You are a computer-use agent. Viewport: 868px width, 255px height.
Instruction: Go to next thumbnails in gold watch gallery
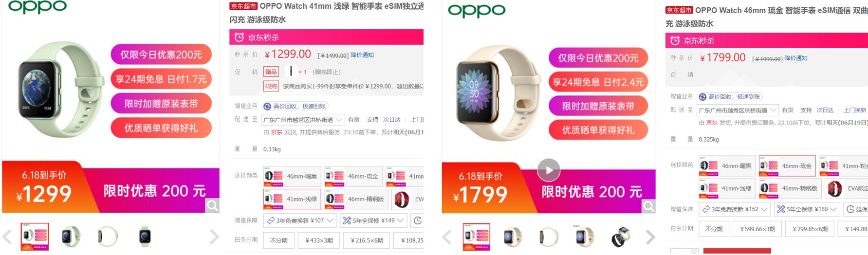(x=650, y=237)
